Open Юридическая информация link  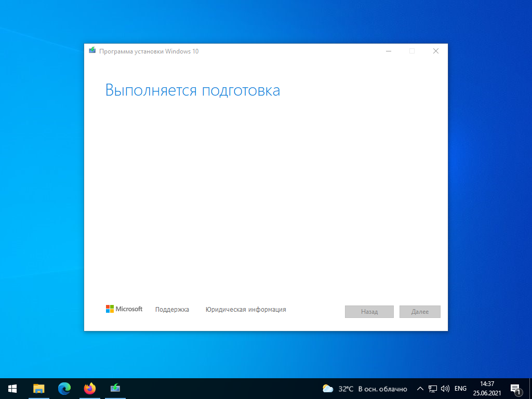click(246, 310)
